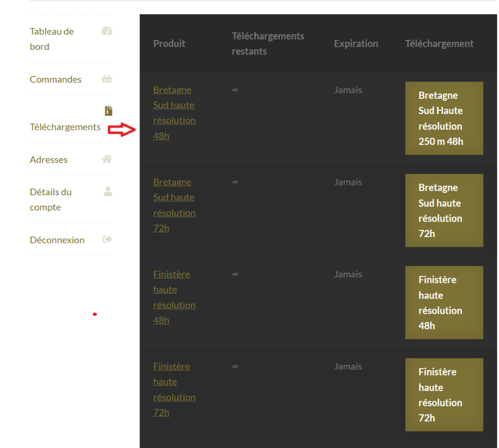Open Finistère haute résolution 48h product link
The image size is (499, 448).
click(x=174, y=297)
